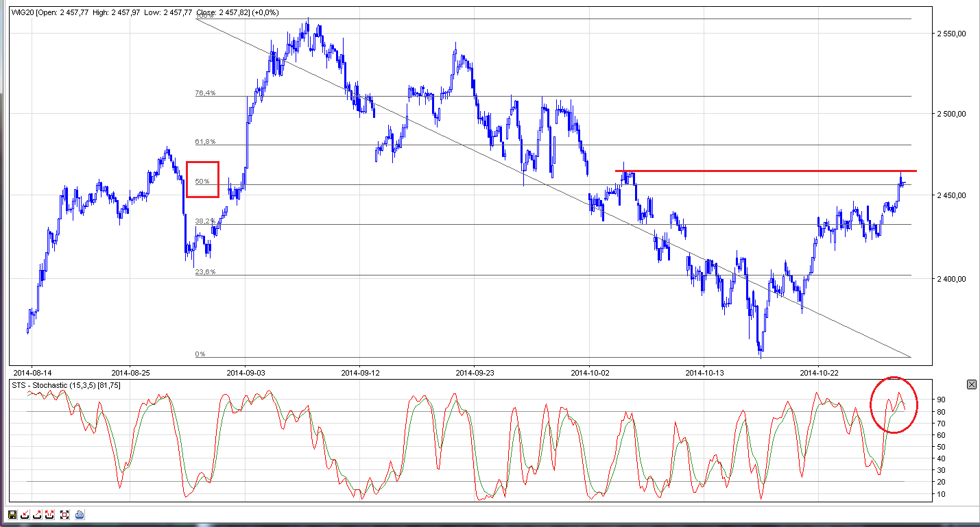Click the 0% Fibonacci level label

click(x=200, y=354)
